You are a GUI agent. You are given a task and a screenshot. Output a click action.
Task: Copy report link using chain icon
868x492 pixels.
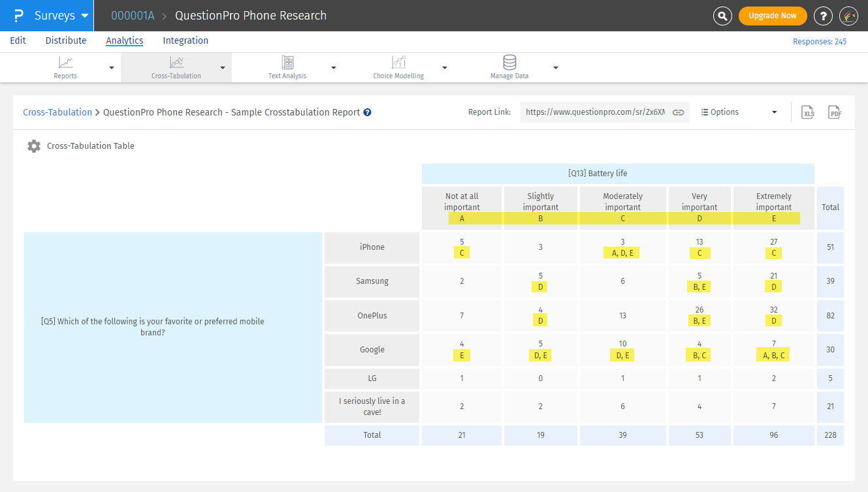click(678, 112)
